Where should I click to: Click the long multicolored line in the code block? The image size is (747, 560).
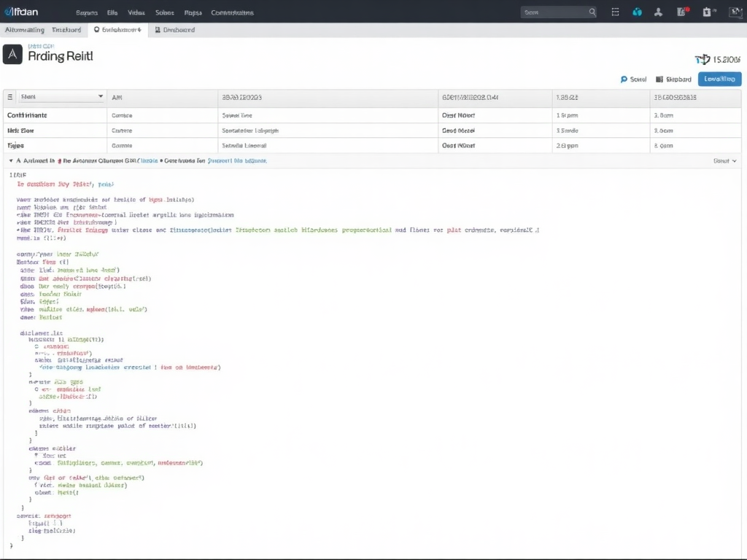tap(278, 230)
